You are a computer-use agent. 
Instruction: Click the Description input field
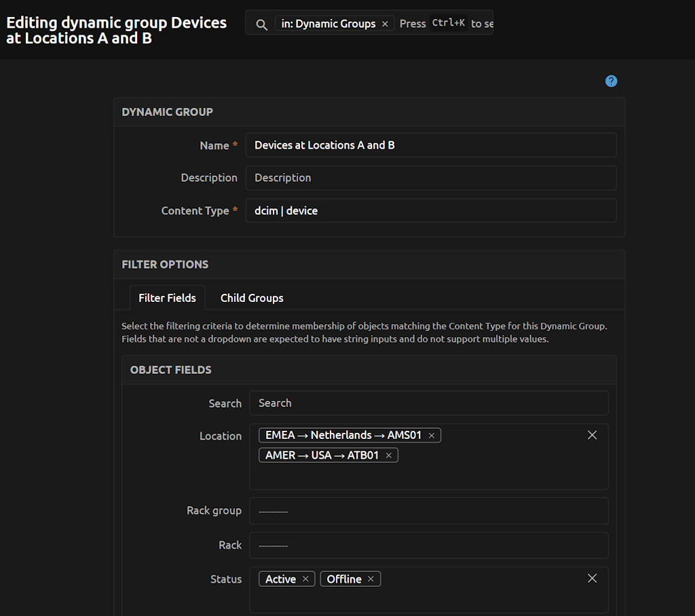pyautogui.click(x=431, y=177)
